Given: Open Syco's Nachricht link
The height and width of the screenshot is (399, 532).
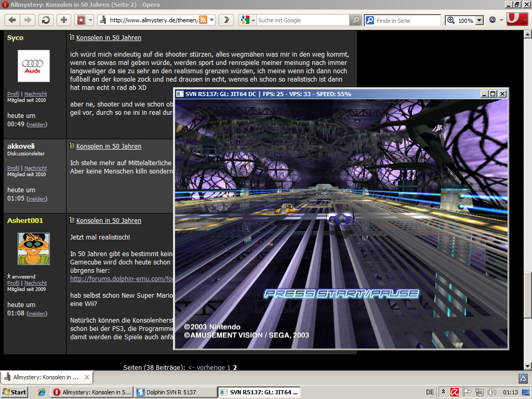Looking at the screenshot, I should point(36,94).
